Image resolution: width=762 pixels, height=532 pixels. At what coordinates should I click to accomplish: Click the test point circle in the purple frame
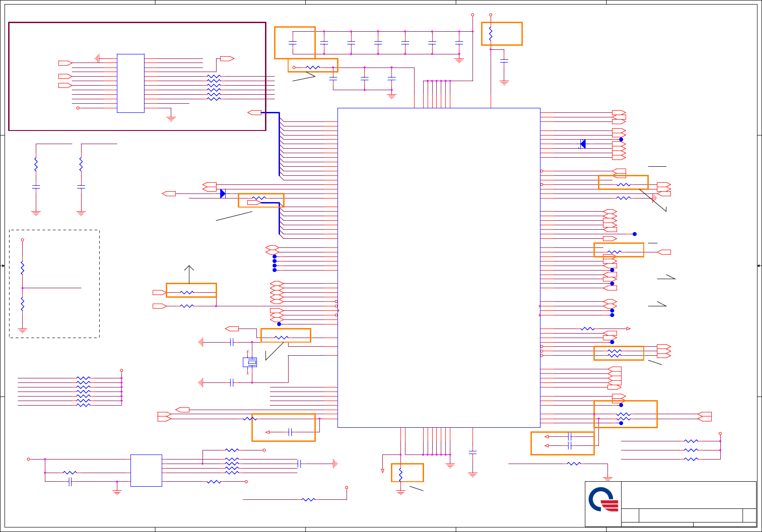[77, 108]
